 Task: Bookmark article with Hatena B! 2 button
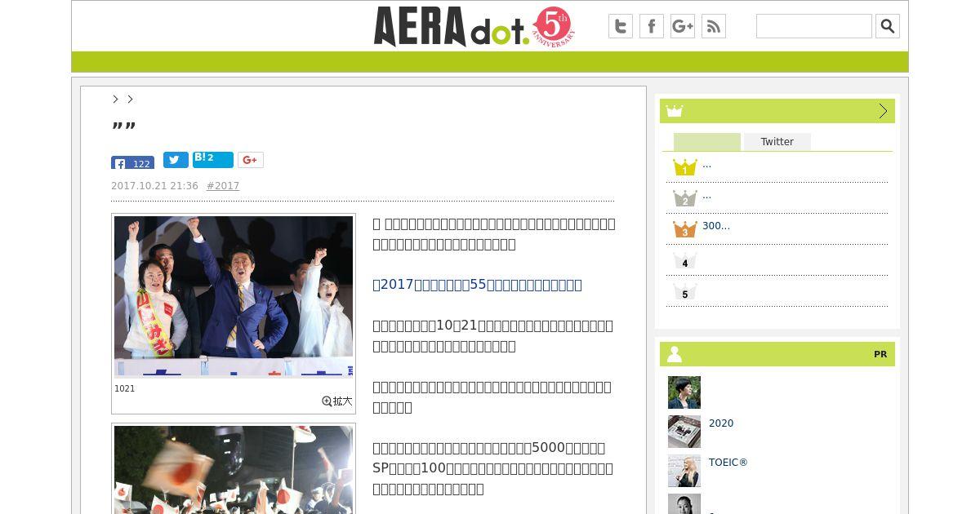213,159
